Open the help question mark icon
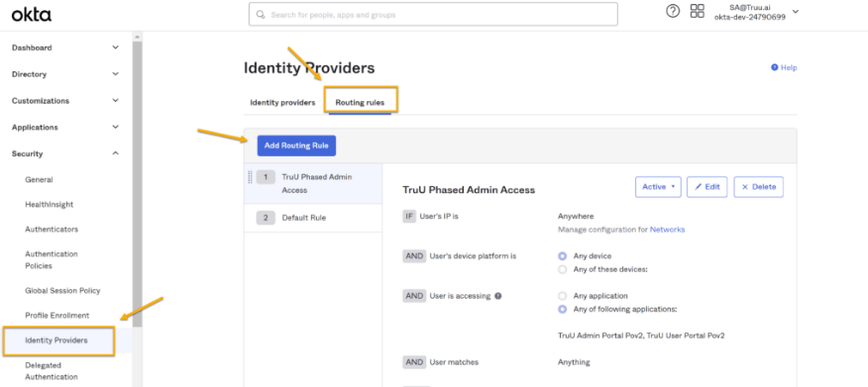Image resolution: width=868 pixels, height=387 pixels. point(673,11)
